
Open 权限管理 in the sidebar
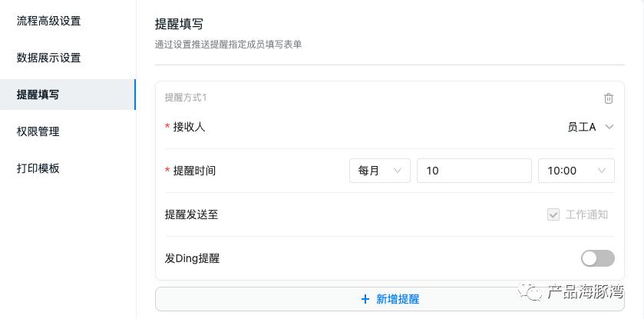38,131
